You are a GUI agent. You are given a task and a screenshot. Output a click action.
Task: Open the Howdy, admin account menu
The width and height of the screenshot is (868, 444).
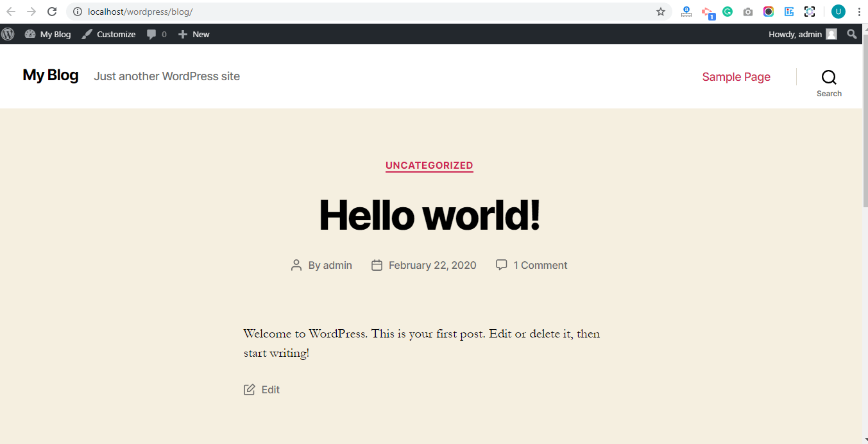(x=802, y=34)
